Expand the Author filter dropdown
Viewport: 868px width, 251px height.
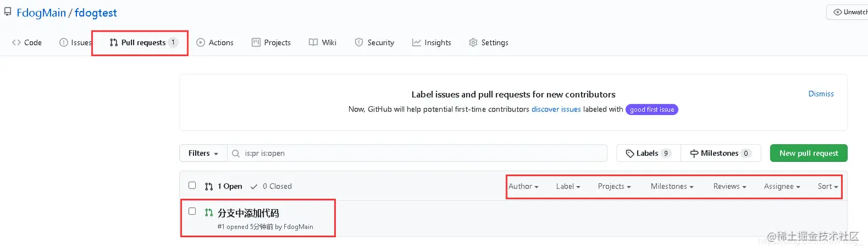(524, 186)
